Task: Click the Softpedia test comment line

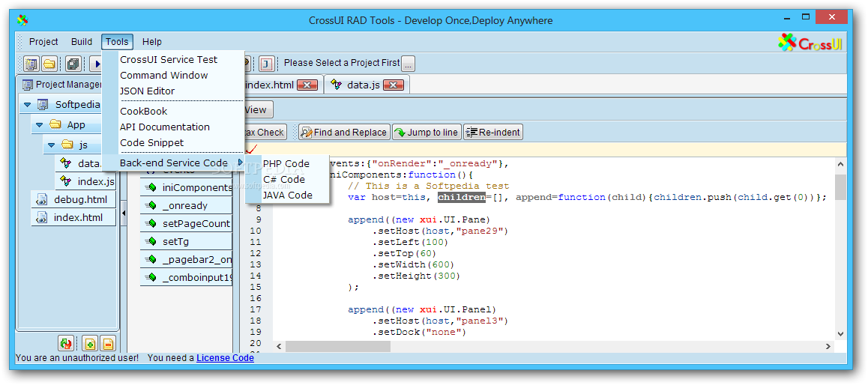Action: click(429, 186)
